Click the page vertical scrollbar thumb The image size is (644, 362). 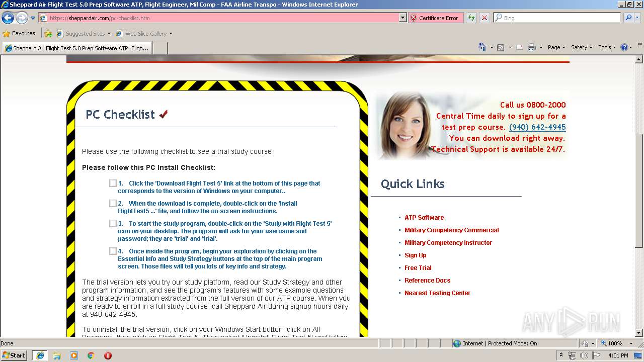tap(639, 191)
